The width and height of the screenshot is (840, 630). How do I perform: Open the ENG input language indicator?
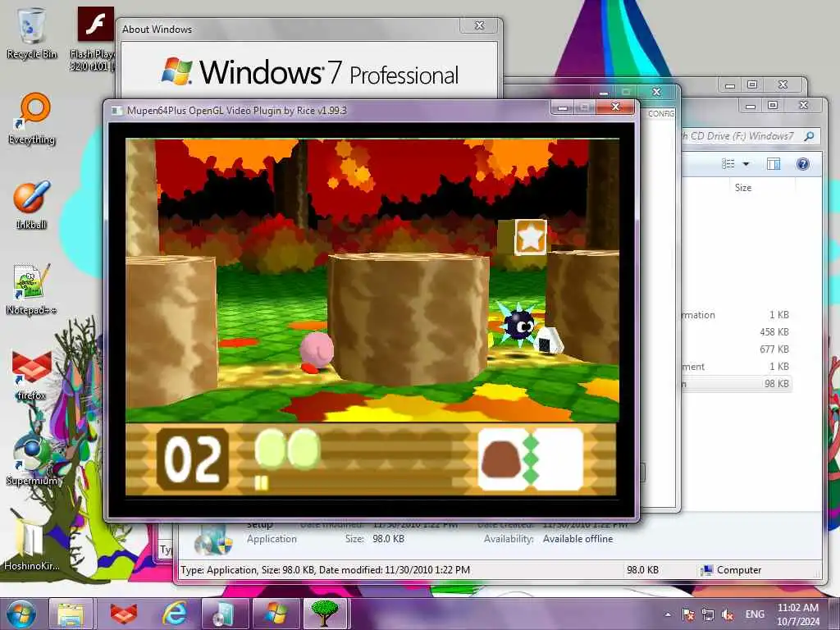click(755, 614)
